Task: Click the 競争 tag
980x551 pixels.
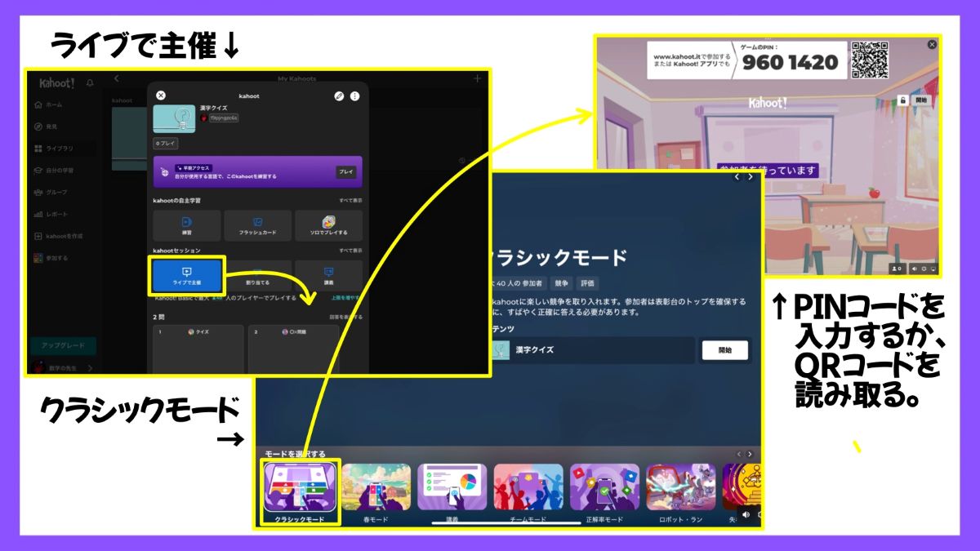Action: point(562,283)
